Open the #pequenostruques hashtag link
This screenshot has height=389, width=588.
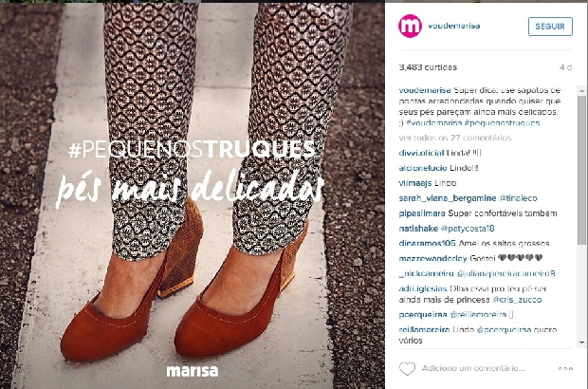coord(502,123)
